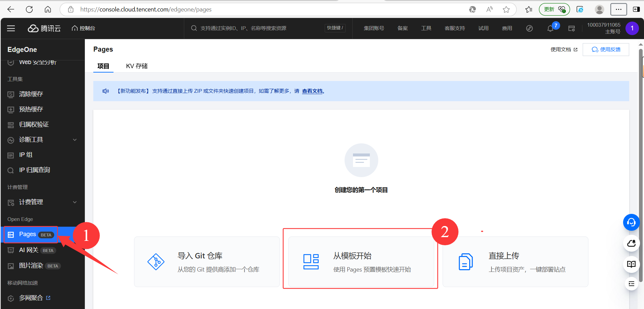The height and width of the screenshot is (309, 644).
Task: Open the browser home page icon
Action: [48, 9]
